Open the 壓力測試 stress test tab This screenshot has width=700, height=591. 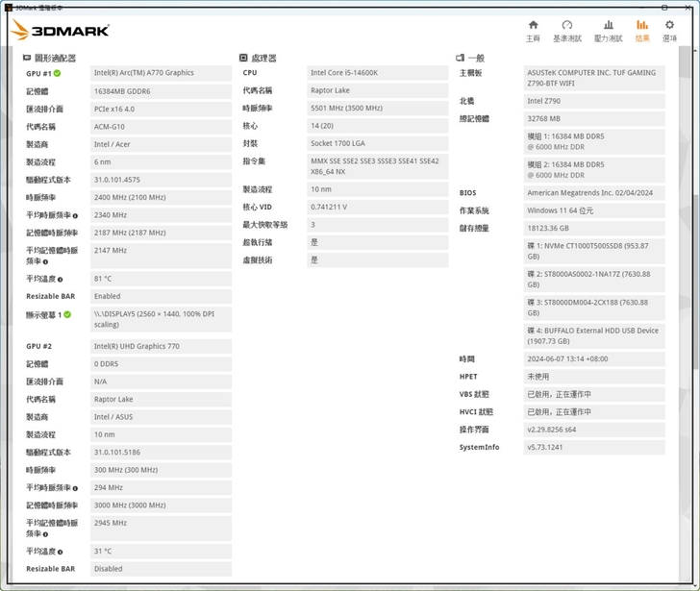[608, 30]
